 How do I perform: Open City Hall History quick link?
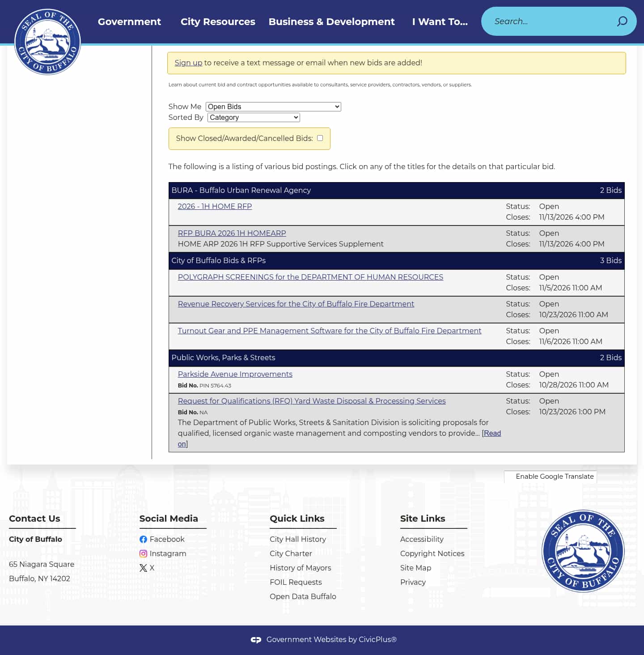pyautogui.click(x=298, y=540)
